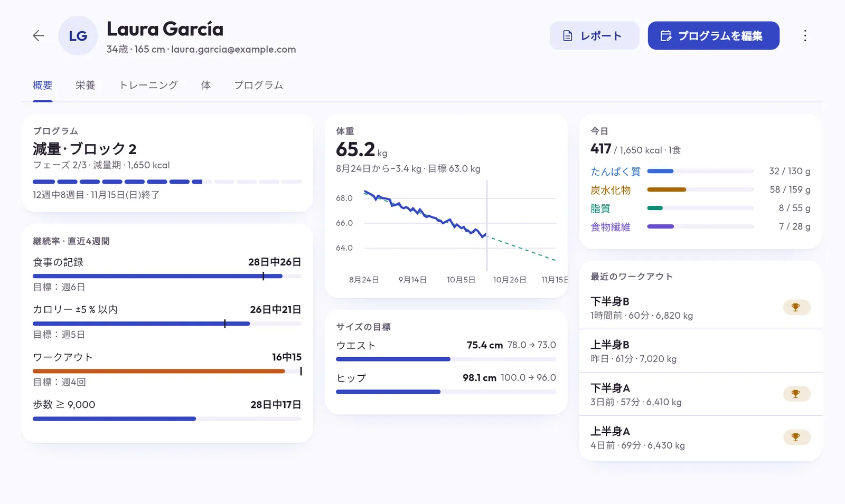
Task: Click the たんぱく質 macro bar
Action: click(x=700, y=171)
